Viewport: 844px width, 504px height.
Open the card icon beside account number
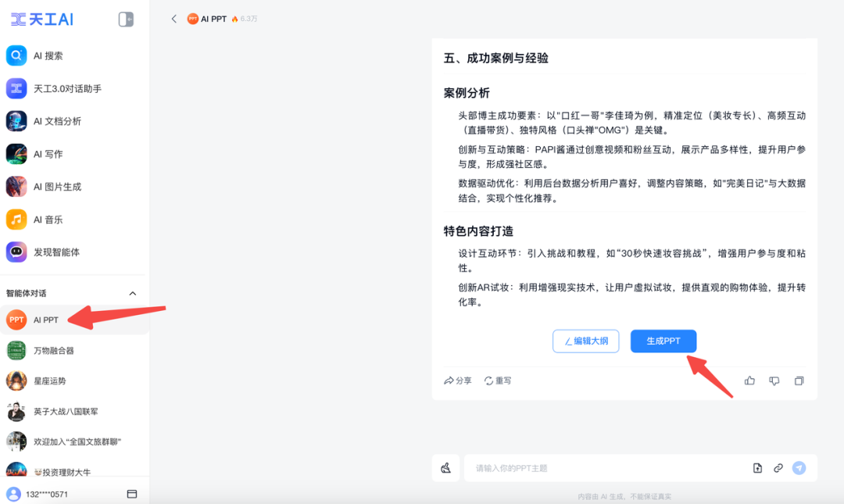click(x=132, y=494)
